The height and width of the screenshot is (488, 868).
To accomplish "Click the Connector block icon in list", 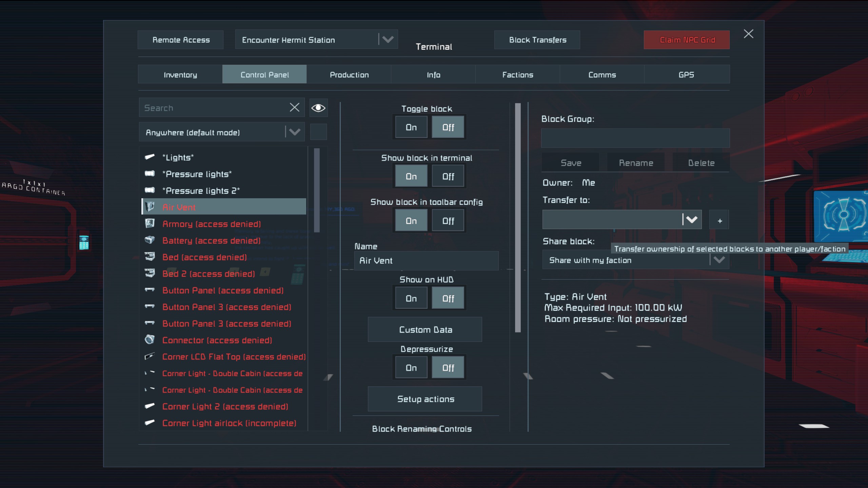I will pyautogui.click(x=150, y=340).
